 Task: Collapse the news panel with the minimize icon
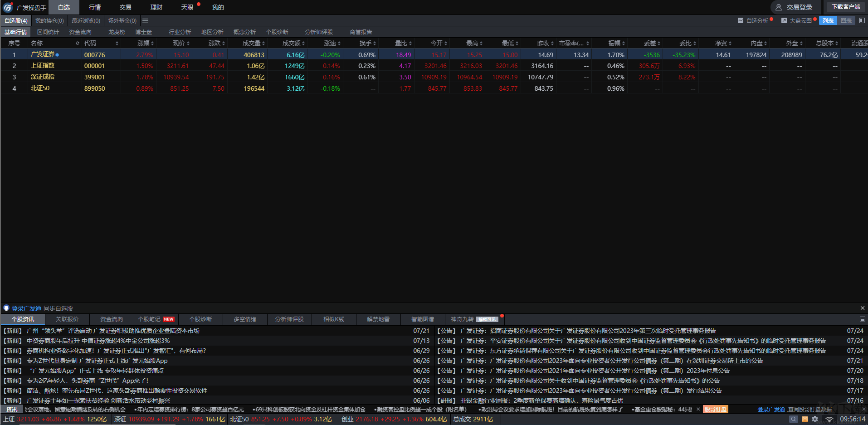(x=862, y=319)
